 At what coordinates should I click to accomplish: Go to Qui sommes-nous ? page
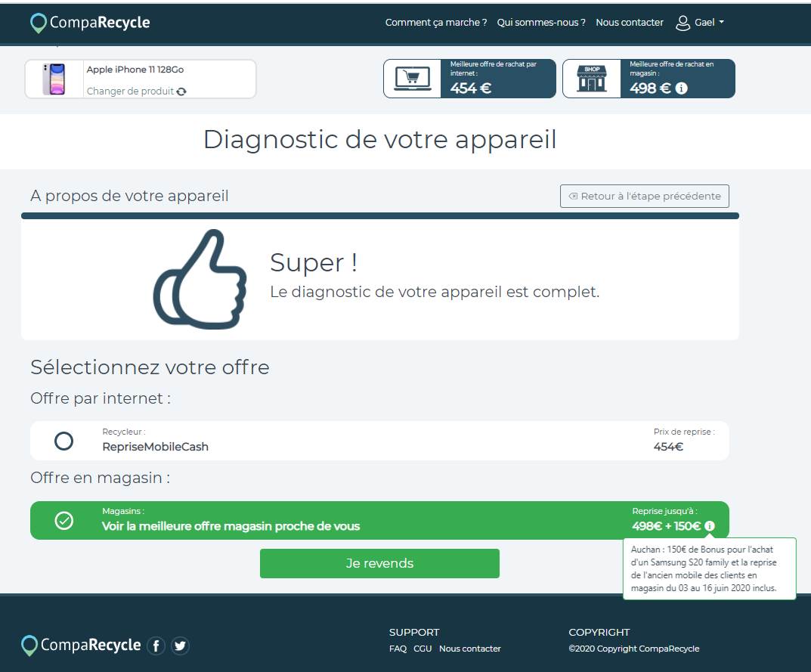coord(541,23)
